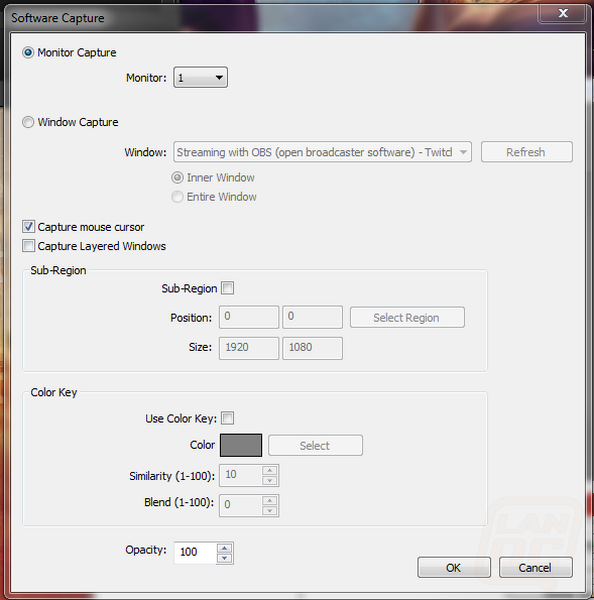
Task: Open the Window selection dropdown
Action: [322, 152]
